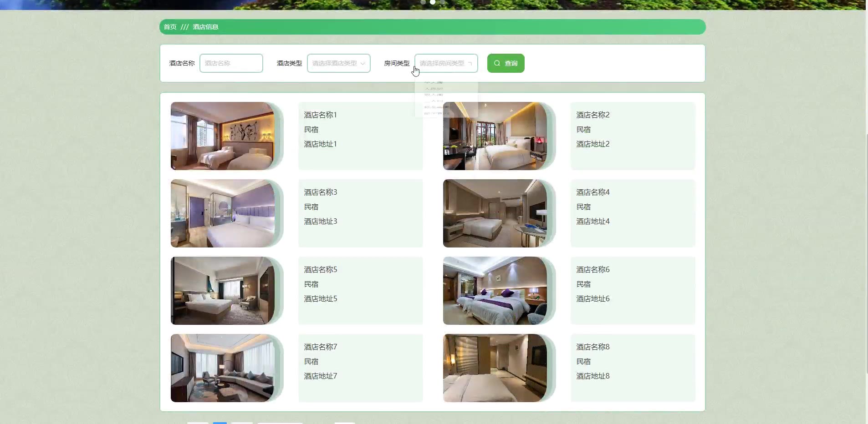This screenshot has width=868, height=424.
Task: Open the photo for 酒店名称8
Action: 495,368
